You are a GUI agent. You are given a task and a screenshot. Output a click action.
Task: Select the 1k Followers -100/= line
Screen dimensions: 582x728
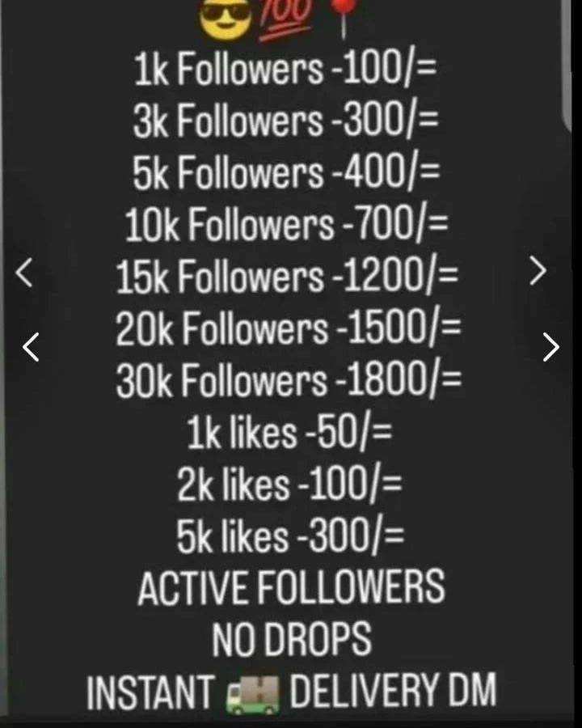click(x=286, y=71)
